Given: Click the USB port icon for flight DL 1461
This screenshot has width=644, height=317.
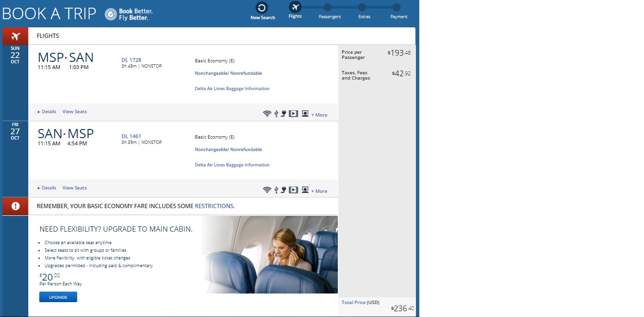Looking at the screenshot, I should pyautogui.click(x=276, y=190).
